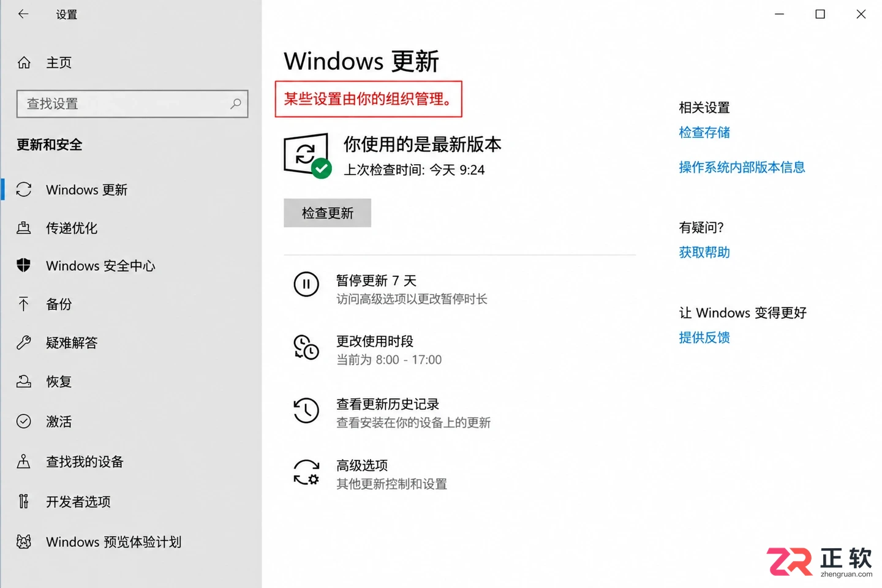Viewport: 882px width, 588px height.
Task: Click the 开发者选项 tools icon
Action: pyautogui.click(x=24, y=502)
